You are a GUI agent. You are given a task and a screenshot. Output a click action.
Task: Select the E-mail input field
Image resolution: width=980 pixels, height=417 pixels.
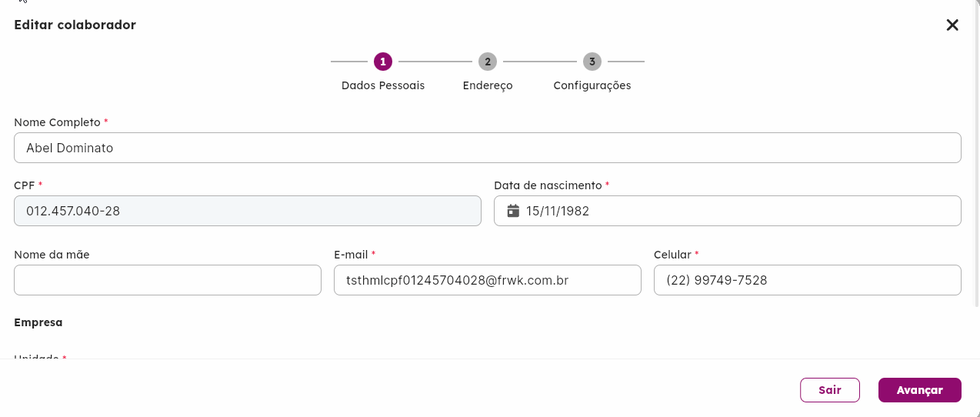pyautogui.click(x=488, y=280)
